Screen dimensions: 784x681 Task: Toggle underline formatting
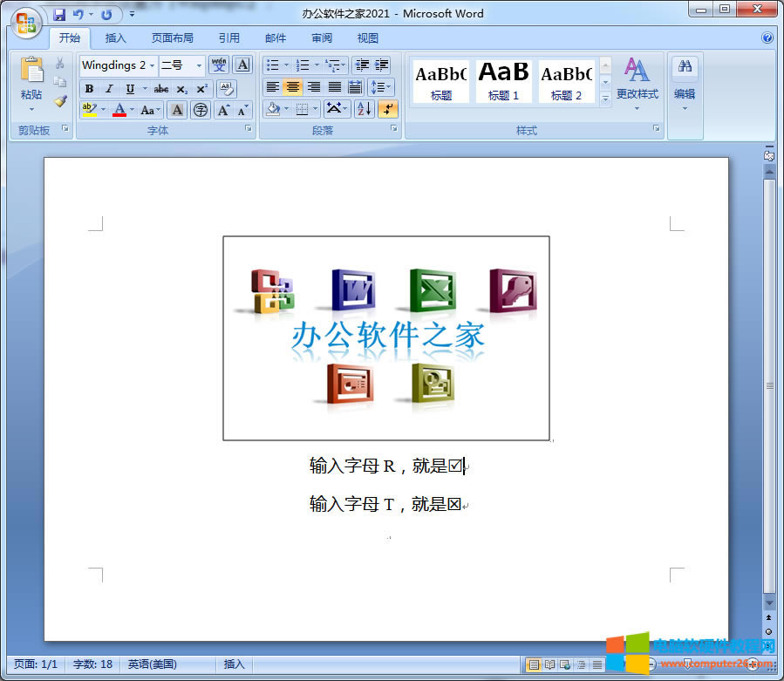coord(130,89)
